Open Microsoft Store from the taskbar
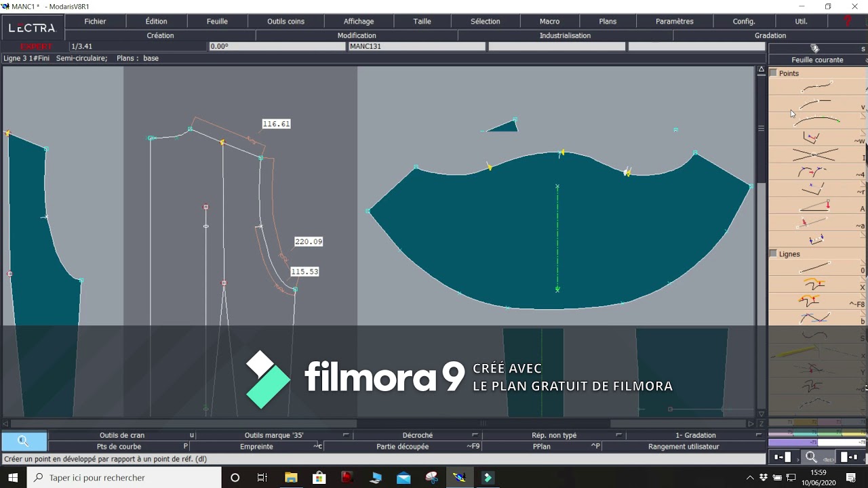 [x=319, y=478]
